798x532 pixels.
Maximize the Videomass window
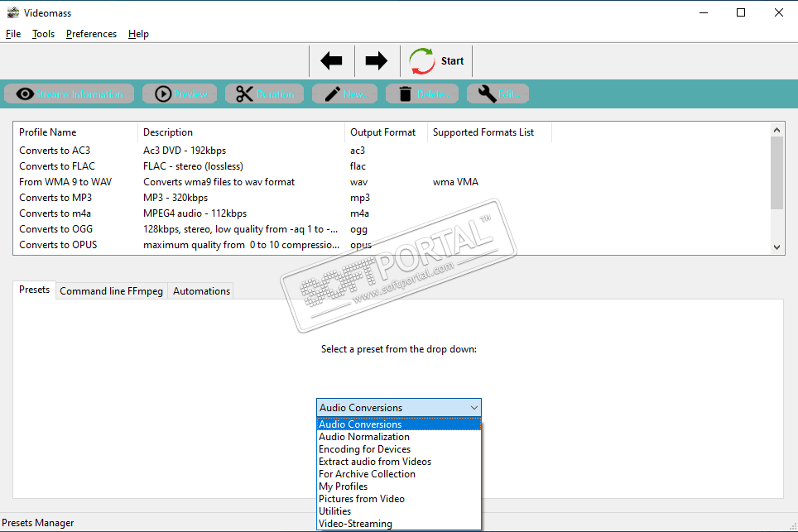click(741, 12)
